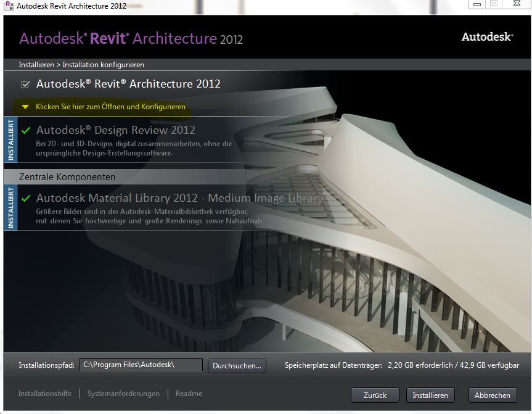Click the Material Library description text
The width and height of the screenshot is (532, 414).
(x=149, y=217)
